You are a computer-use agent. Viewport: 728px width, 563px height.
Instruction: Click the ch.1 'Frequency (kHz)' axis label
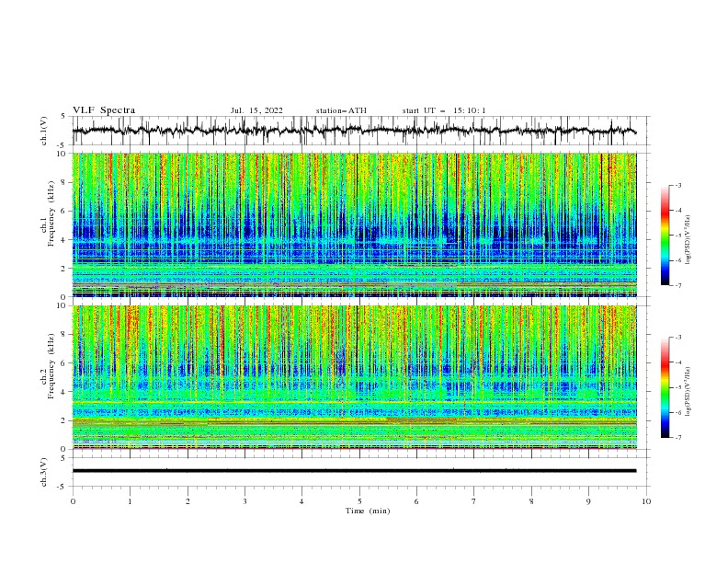(x=51, y=214)
